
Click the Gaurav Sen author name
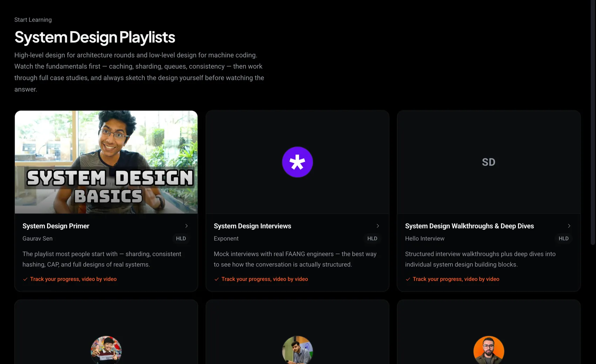38,239
